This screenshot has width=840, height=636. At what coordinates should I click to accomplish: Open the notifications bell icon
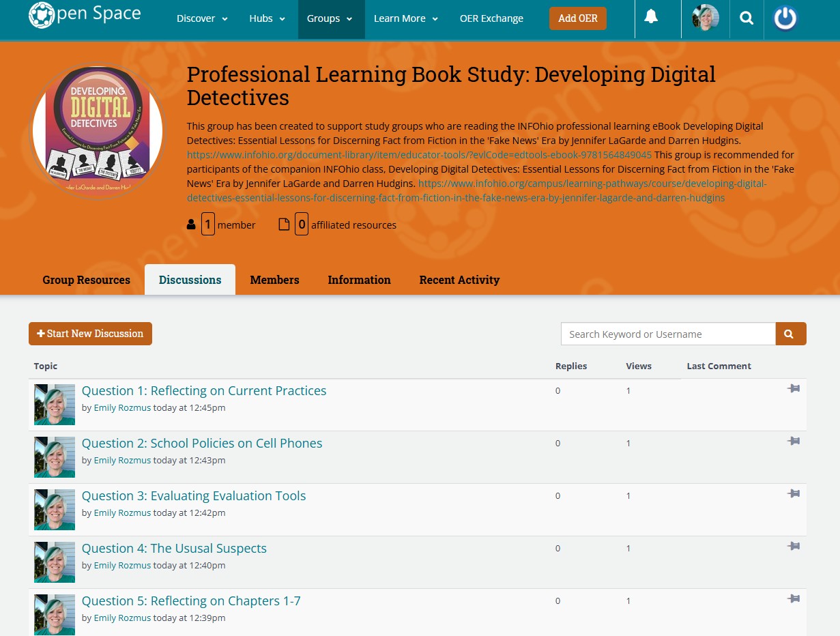tap(651, 18)
